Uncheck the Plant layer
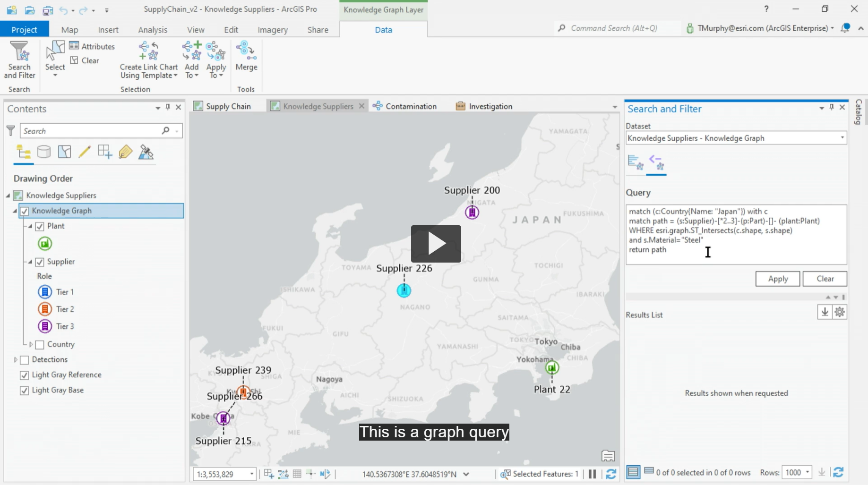This screenshot has height=485, width=868. coord(40,227)
